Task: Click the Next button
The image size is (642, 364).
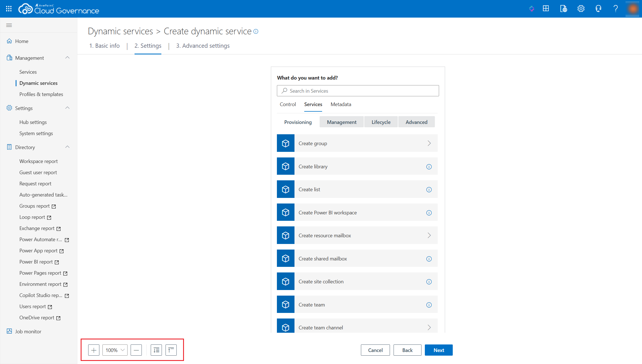Action: pyautogui.click(x=439, y=350)
